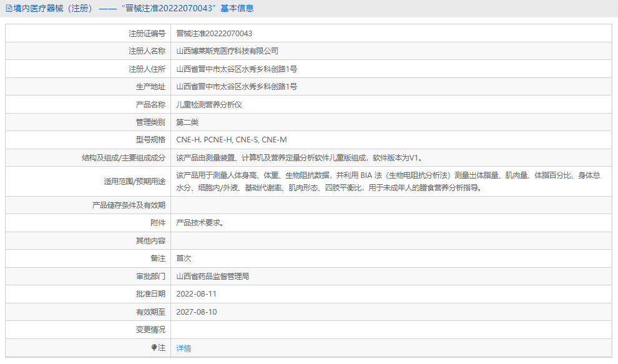
Task: Select address value in 注册人住所 row
Action: 237,69
